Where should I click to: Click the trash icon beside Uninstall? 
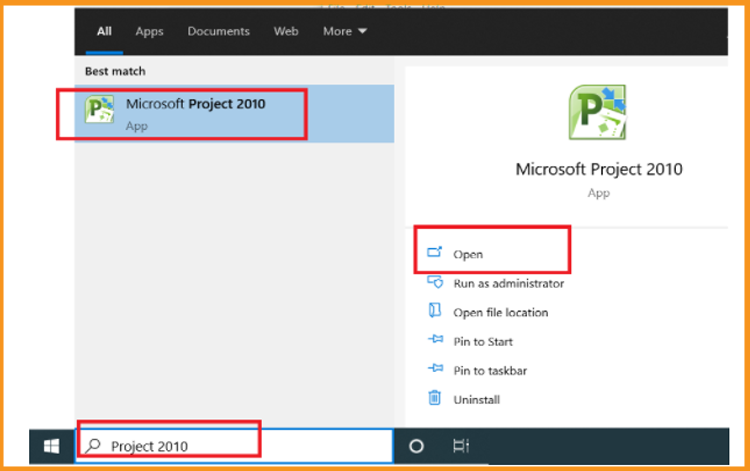434,397
